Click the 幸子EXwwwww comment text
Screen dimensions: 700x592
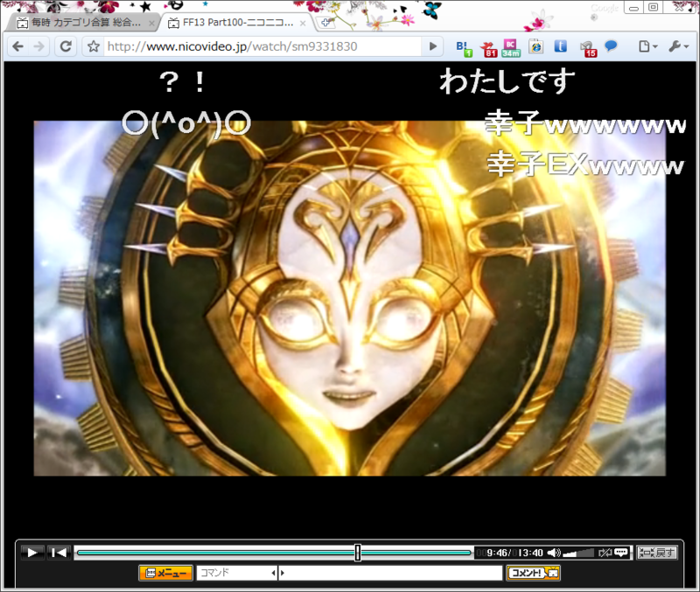pyautogui.click(x=584, y=164)
